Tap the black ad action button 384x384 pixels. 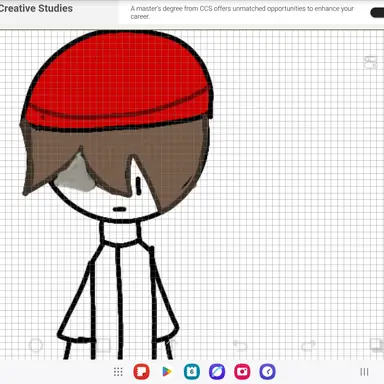click(x=377, y=13)
